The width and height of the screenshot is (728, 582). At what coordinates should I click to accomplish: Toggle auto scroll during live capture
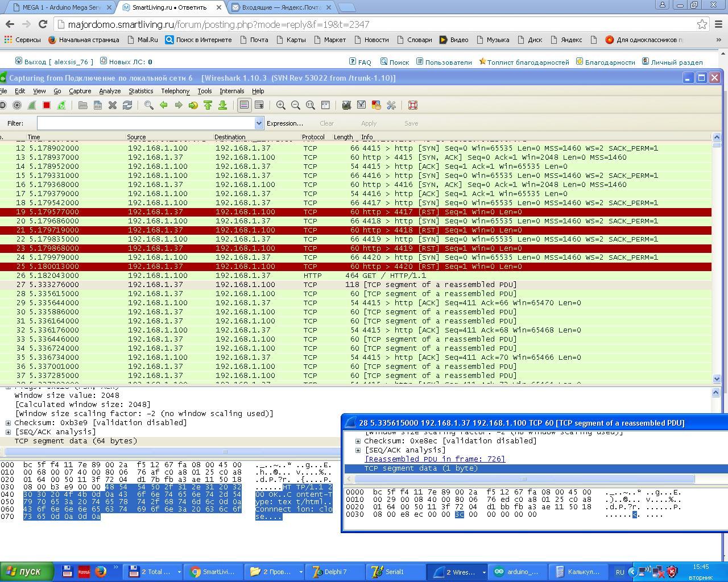259,105
